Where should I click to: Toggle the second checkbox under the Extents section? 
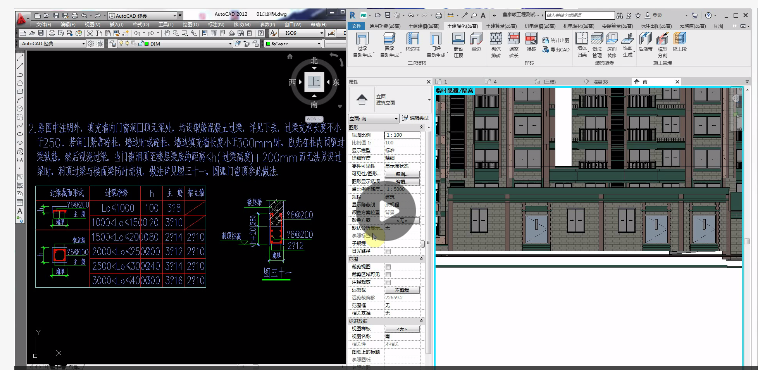387,274
